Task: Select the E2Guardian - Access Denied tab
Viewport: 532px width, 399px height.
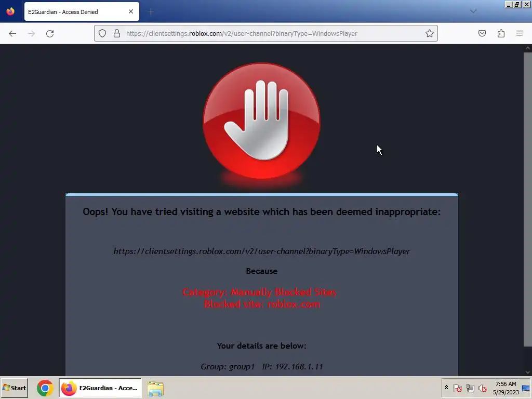Action: pos(82,11)
